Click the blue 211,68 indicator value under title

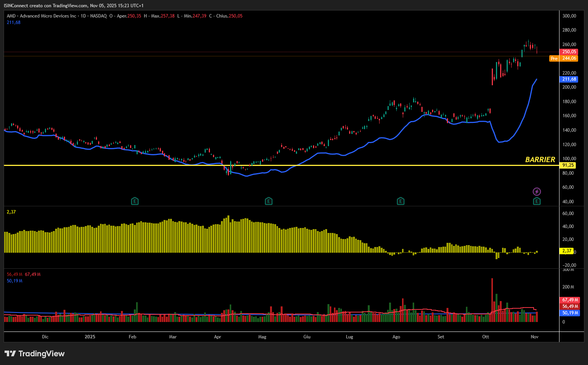[x=14, y=22]
